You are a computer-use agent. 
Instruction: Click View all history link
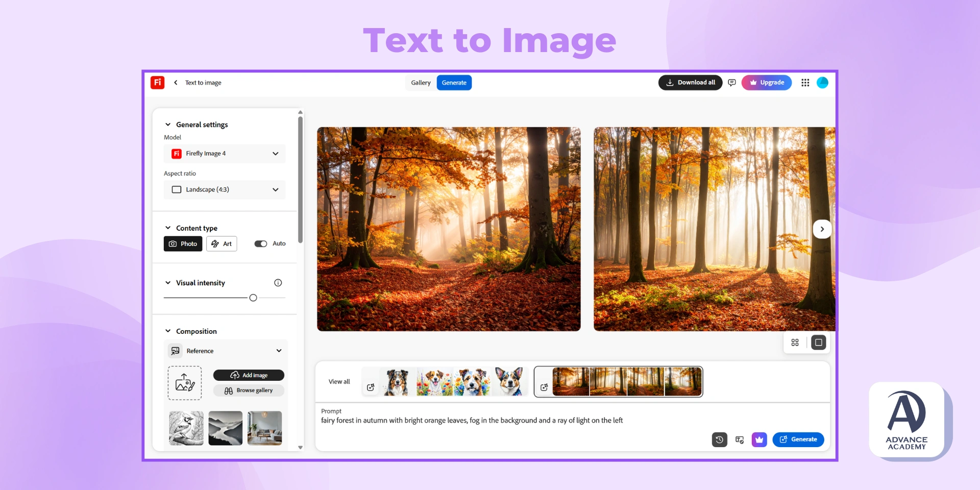tap(339, 382)
